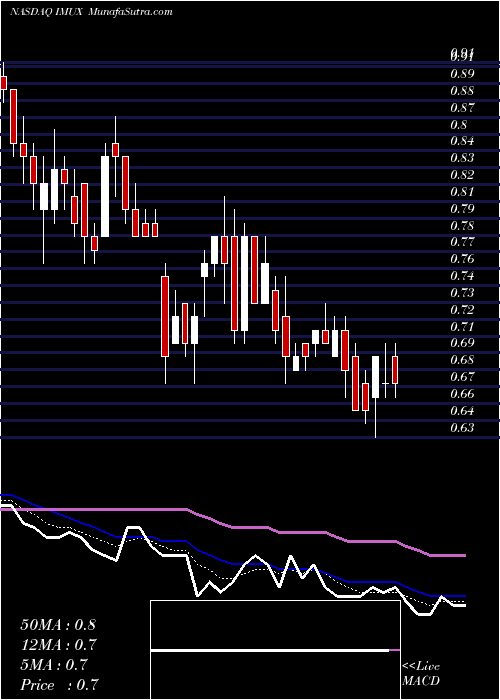Click the 0.71 price axis label
Screen dimensions: 500x700
(461, 327)
